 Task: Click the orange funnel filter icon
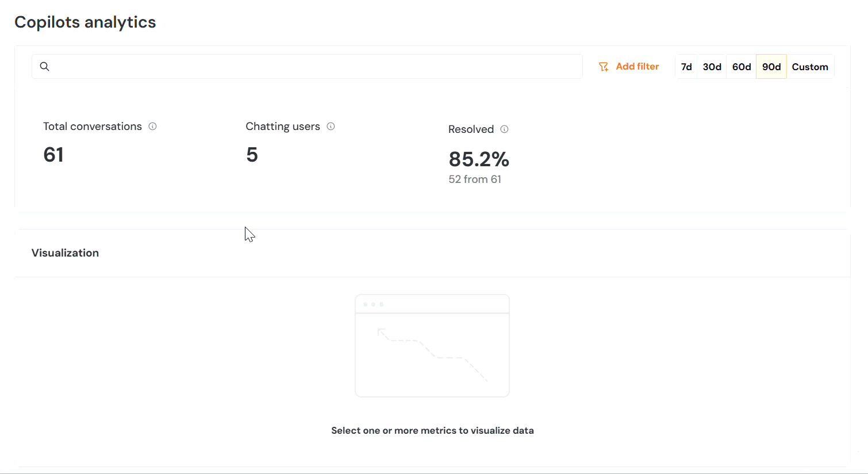[603, 67]
